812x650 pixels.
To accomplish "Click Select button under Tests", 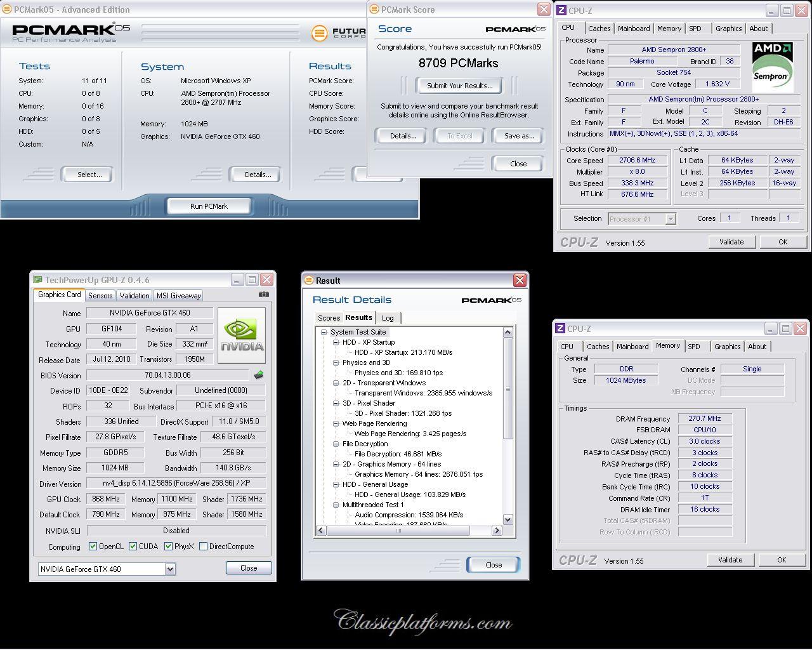I will [89, 175].
